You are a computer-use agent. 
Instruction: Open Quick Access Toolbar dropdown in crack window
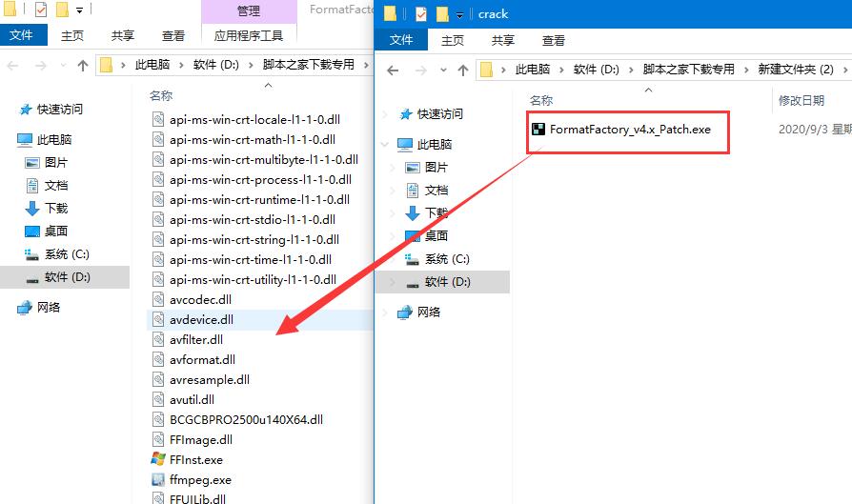(x=459, y=14)
